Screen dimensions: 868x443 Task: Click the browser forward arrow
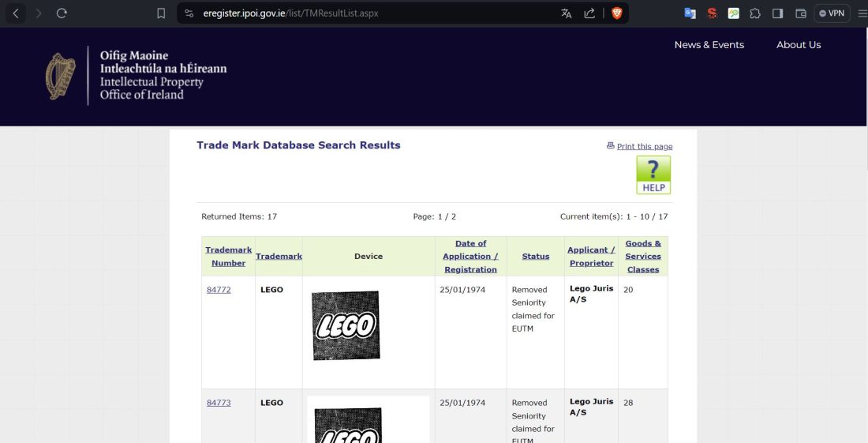click(38, 13)
